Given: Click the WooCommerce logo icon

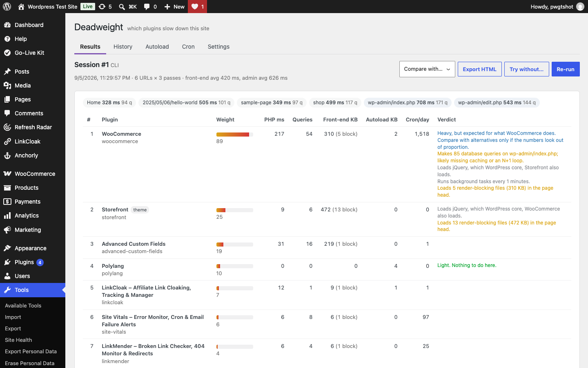Looking at the screenshot, I should (7, 174).
